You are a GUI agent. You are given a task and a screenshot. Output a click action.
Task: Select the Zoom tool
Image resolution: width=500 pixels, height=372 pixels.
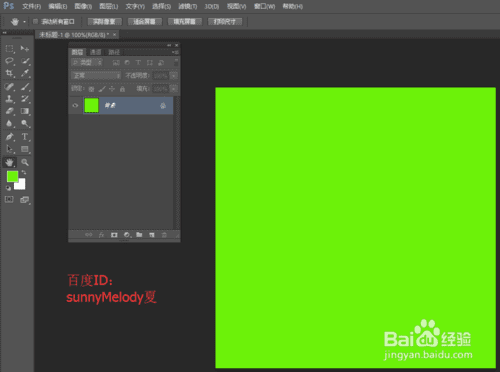pyautogui.click(x=25, y=162)
